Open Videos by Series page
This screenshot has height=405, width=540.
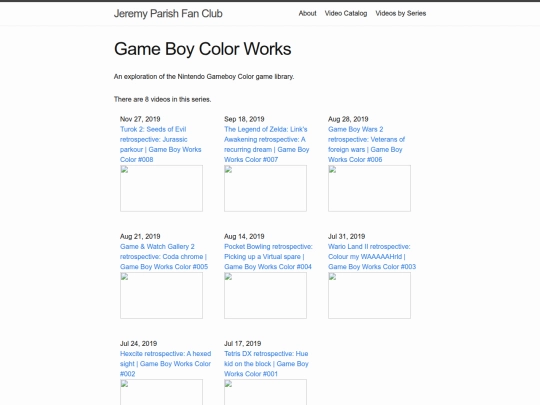tap(401, 13)
